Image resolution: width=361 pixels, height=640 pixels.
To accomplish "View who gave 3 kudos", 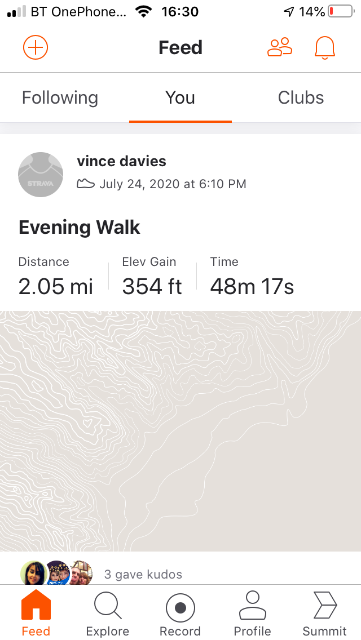I will pyautogui.click(x=143, y=575).
